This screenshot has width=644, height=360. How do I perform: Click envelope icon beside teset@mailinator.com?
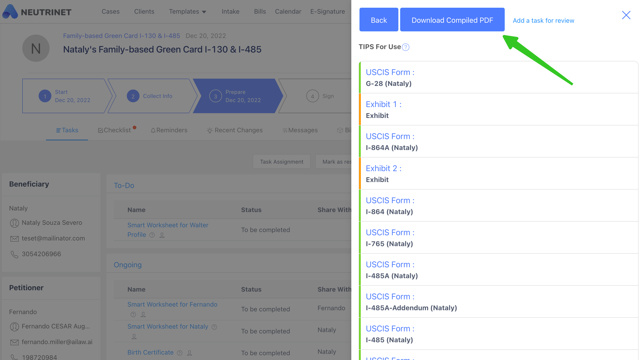coord(15,238)
